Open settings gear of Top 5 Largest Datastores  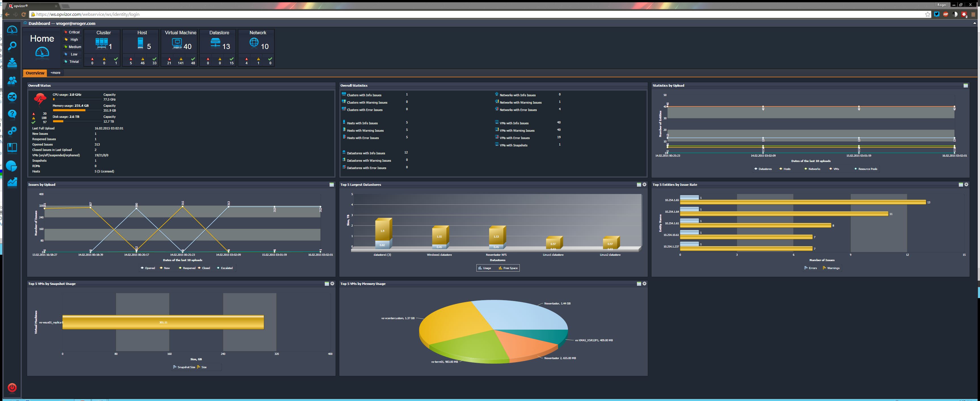tap(644, 185)
